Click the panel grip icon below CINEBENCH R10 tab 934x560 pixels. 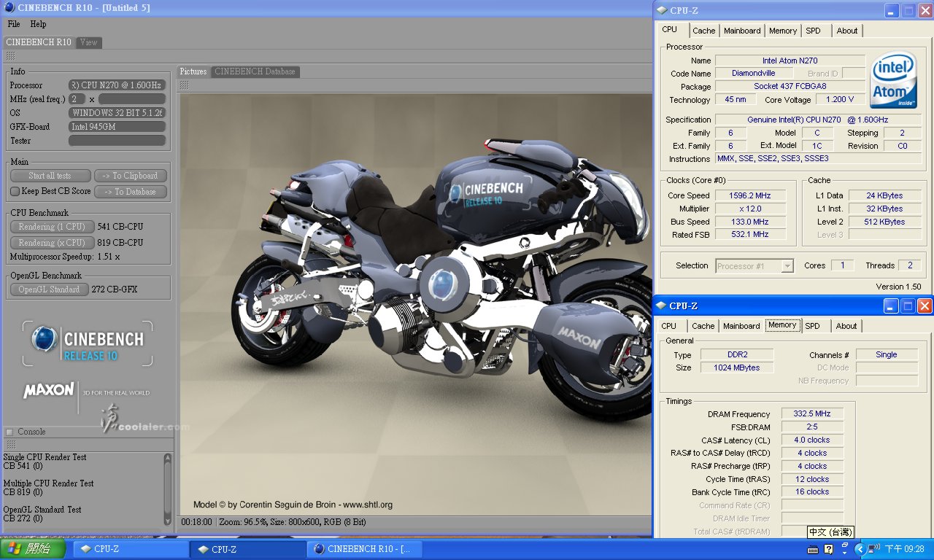(10, 56)
